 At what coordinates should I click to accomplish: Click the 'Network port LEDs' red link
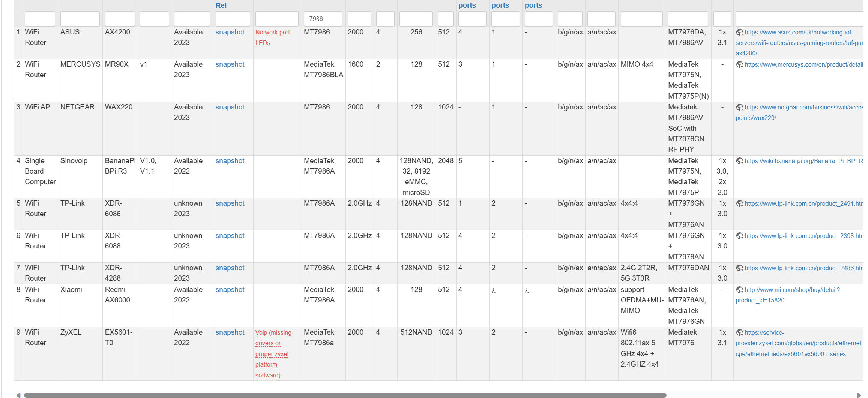coord(273,37)
